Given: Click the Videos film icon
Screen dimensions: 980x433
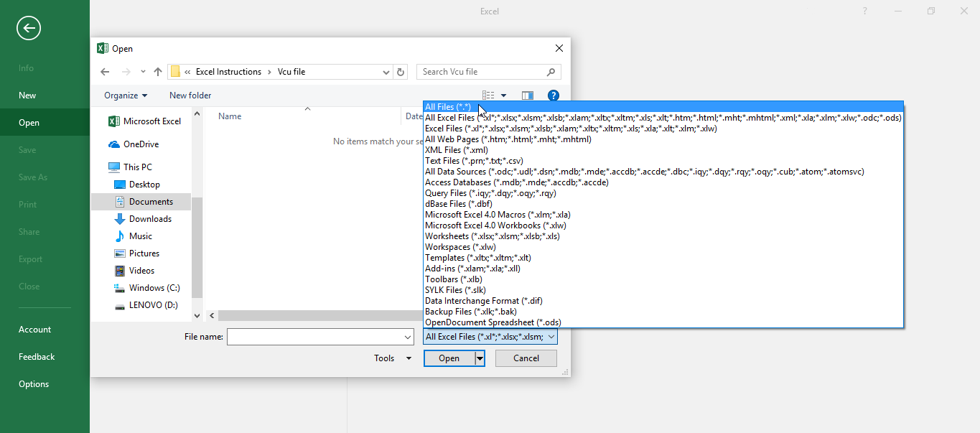Looking at the screenshot, I should 120,271.
